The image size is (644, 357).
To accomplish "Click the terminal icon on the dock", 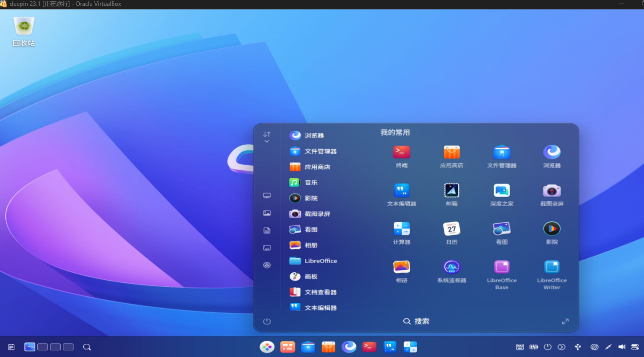I will point(369,347).
